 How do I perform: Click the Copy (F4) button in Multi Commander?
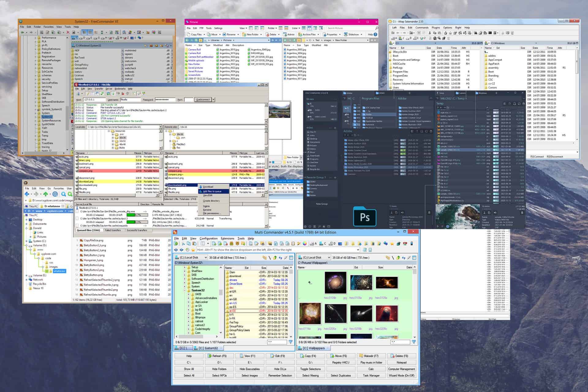(310, 356)
